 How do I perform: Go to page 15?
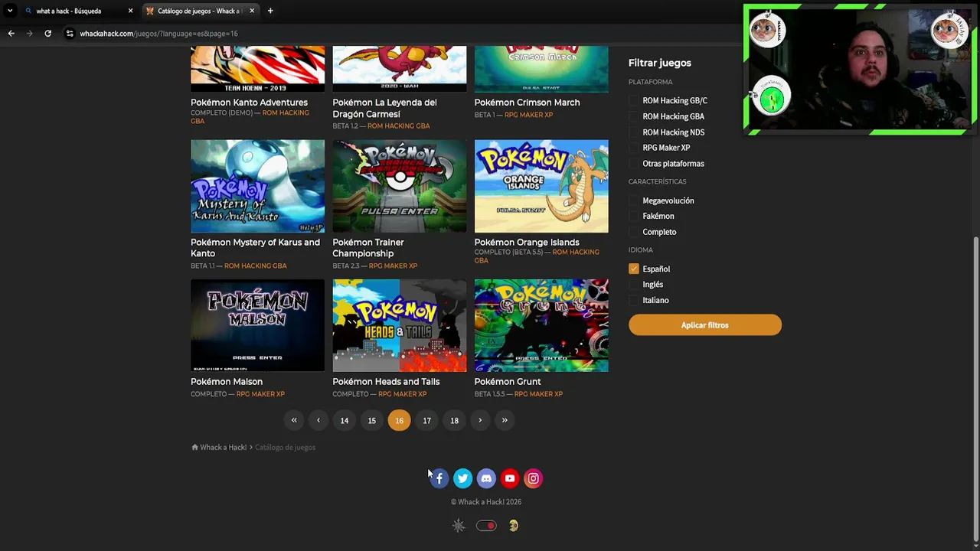372,420
